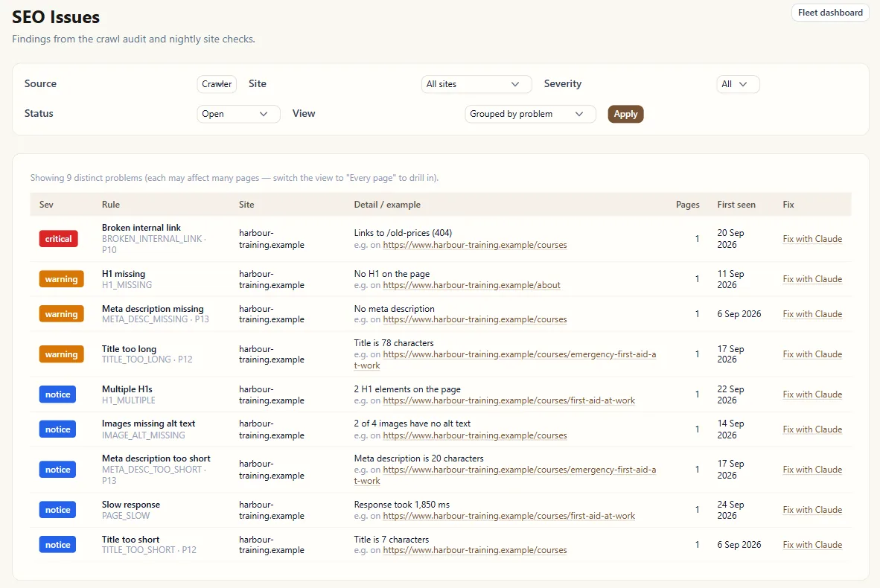Fix with Claude for H1 missing
The width and height of the screenshot is (880, 588).
tap(812, 279)
